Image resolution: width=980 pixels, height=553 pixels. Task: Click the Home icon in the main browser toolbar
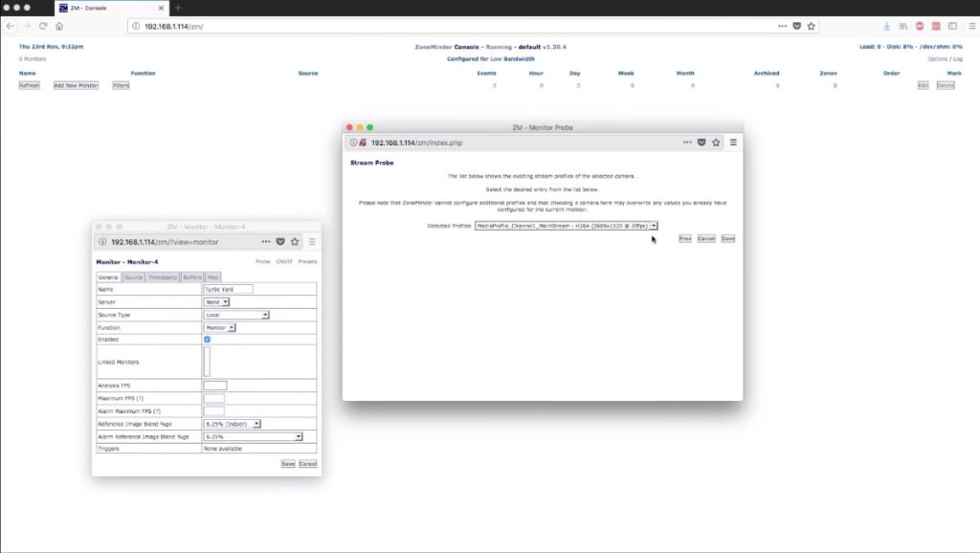tap(59, 28)
